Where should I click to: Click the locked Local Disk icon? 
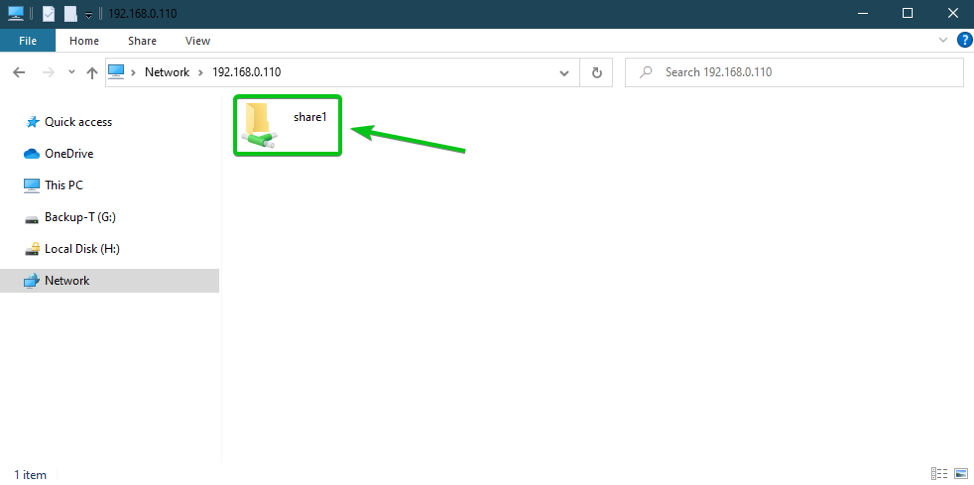tap(32, 249)
